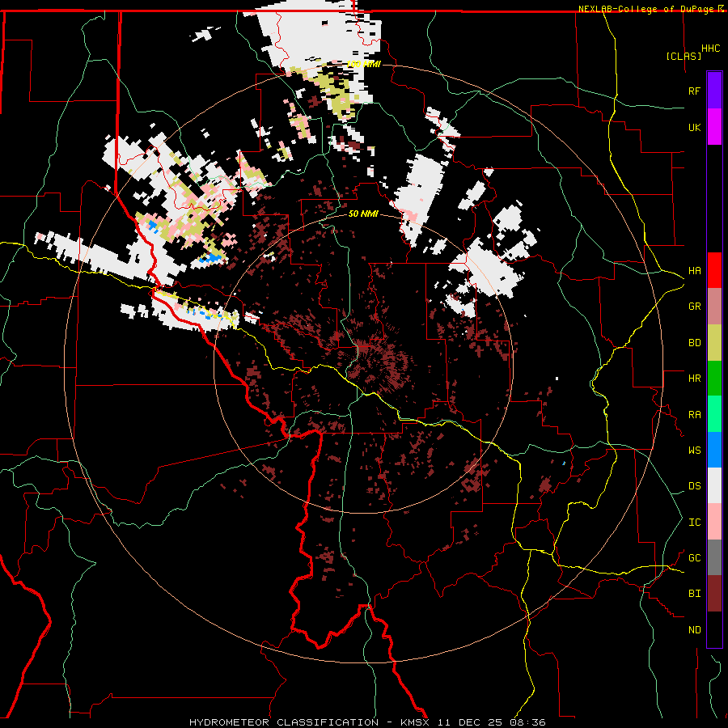
Task: Click the UK magenta legend swatch
Action: [x=714, y=127]
